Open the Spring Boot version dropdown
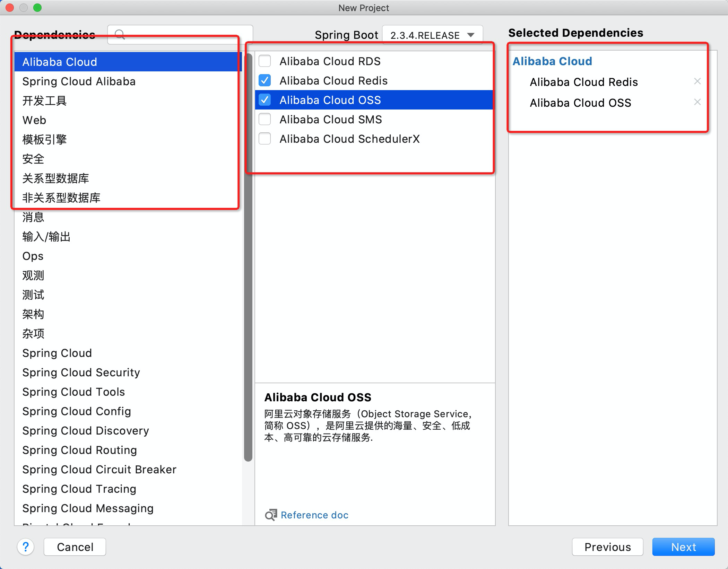 [x=432, y=35]
